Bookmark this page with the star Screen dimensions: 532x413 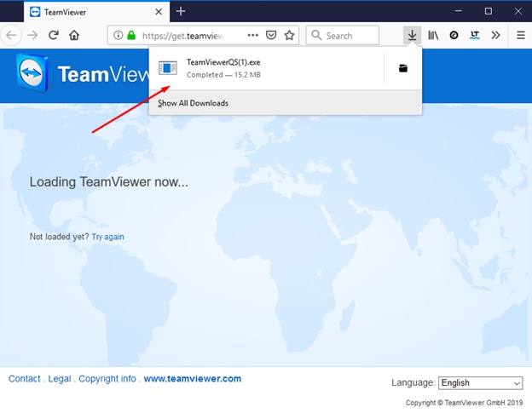click(x=289, y=35)
